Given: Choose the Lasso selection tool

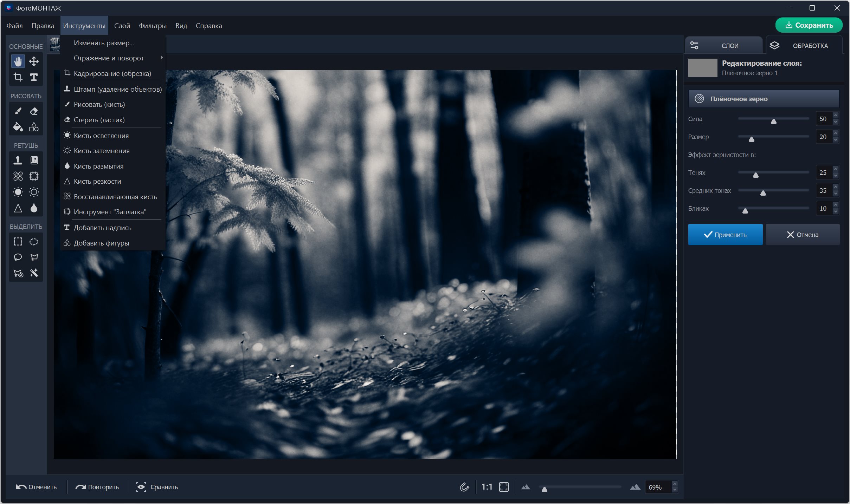Looking at the screenshot, I should [18, 257].
